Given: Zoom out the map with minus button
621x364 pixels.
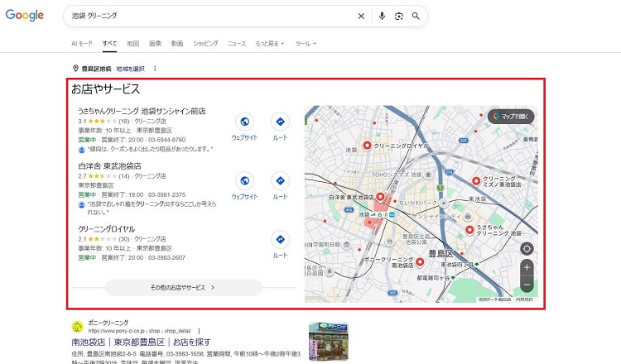Looking at the screenshot, I should tap(527, 285).
